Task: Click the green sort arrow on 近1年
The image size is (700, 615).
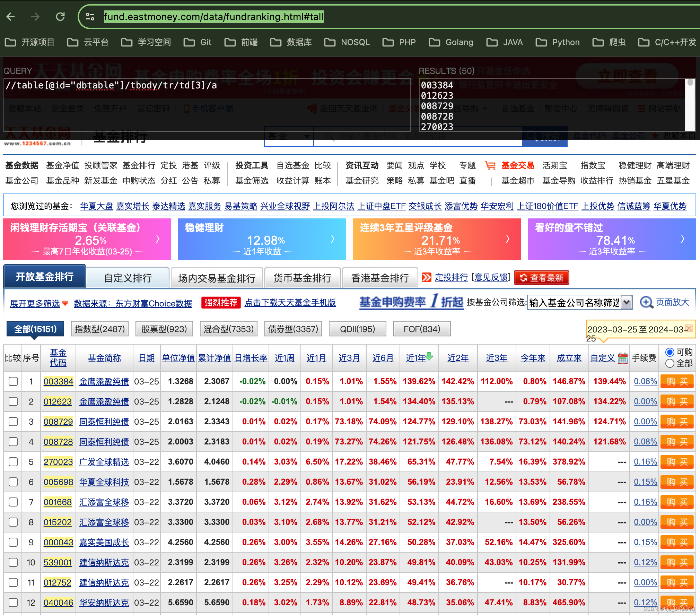Action: [429, 356]
